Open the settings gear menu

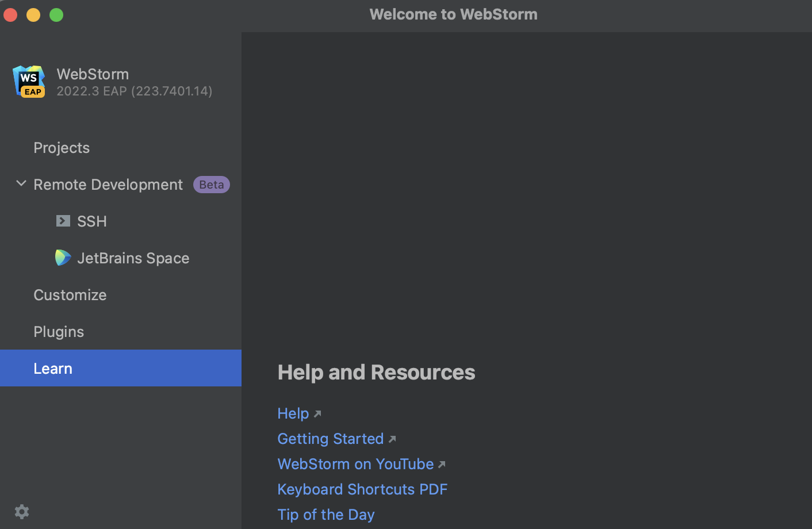[22, 512]
